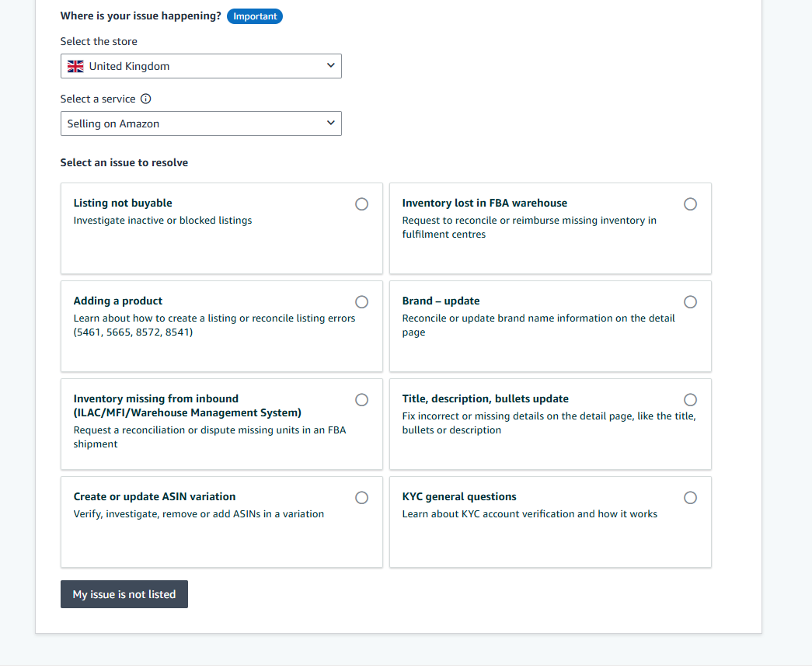Click Learn about how to create a listing text
This screenshot has width=812, height=668.
coord(214,325)
